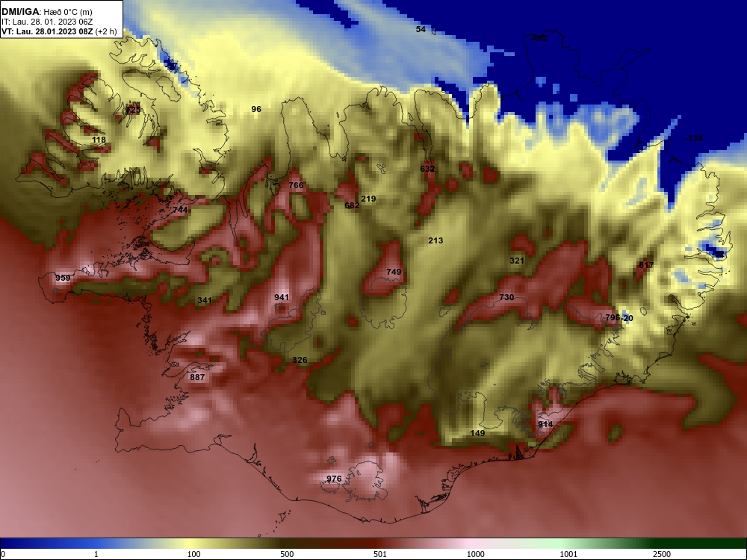Click the map value 941
The height and width of the screenshot is (560, 747).
(x=282, y=297)
